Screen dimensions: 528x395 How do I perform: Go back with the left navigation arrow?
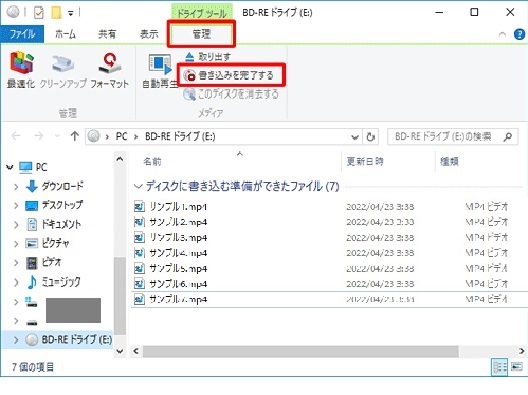(16, 136)
